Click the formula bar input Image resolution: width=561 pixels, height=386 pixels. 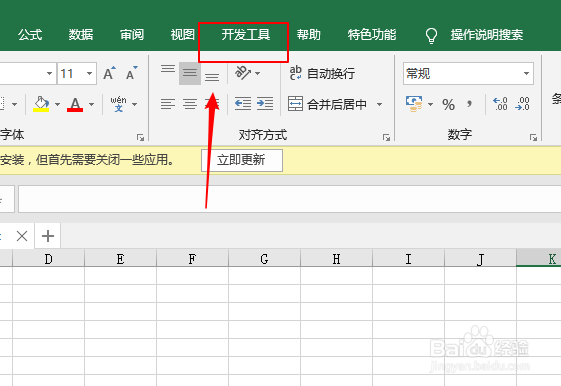[289, 199]
